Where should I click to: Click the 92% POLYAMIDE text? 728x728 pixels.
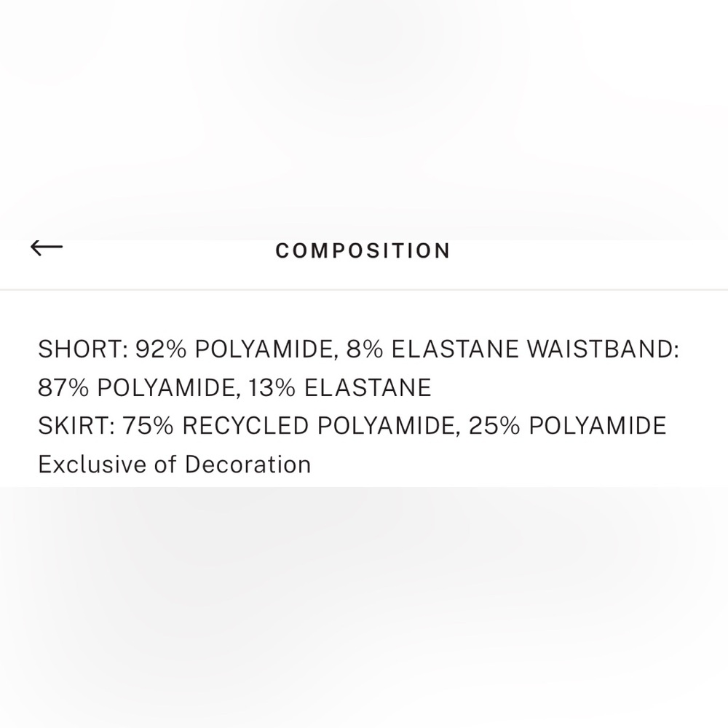point(233,349)
